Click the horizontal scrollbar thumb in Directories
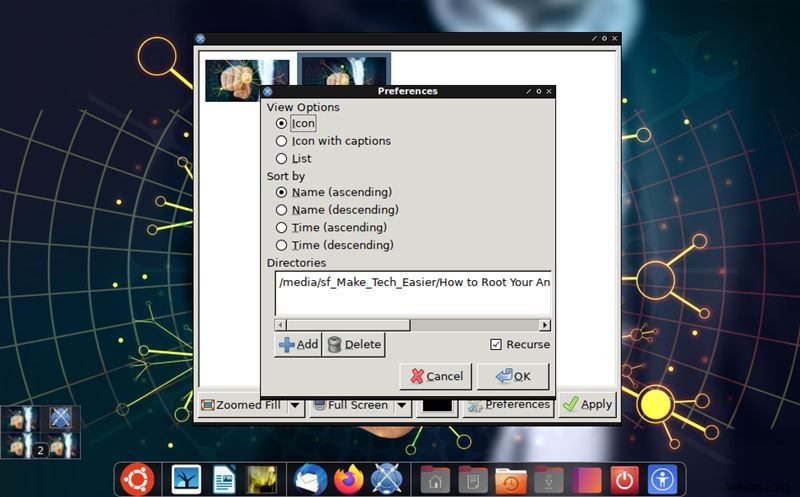This screenshot has height=497, width=800. coord(348,325)
